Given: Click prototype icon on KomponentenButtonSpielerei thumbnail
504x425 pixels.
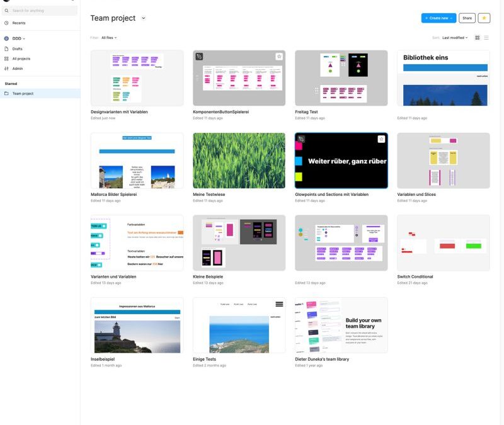Looking at the screenshot, I should pos(199,57).
